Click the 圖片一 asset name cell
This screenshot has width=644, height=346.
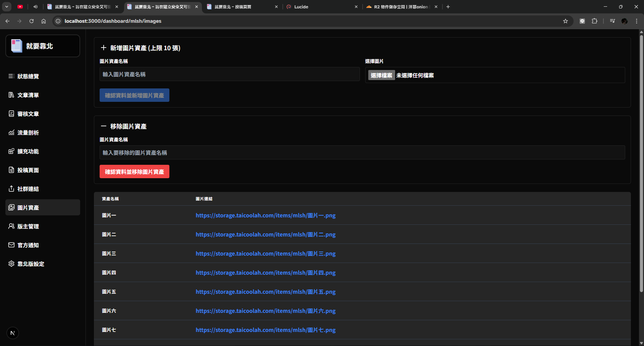coord(109,215)
